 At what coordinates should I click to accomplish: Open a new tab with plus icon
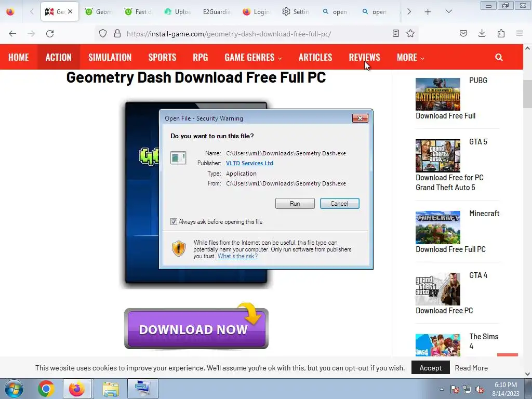click(x=428, y=12)
